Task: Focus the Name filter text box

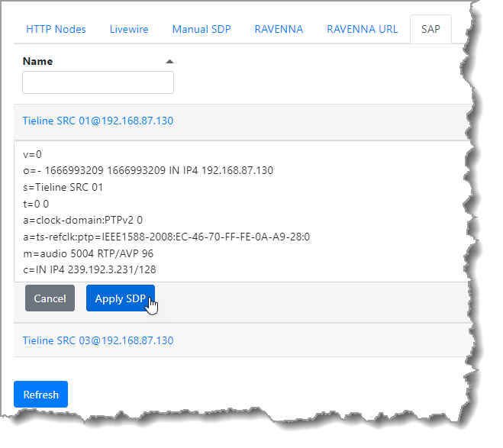Action: (x=98, y=82)
